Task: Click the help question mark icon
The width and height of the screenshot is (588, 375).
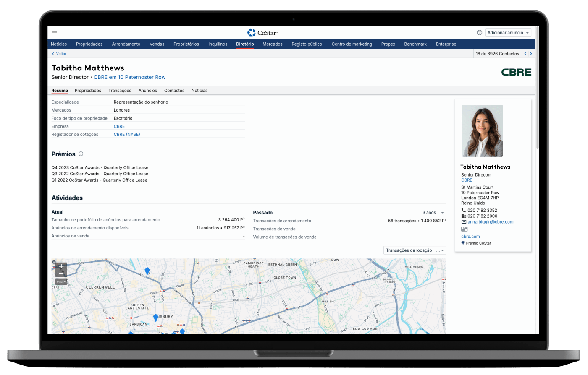Action: pyautogui.click(x=479, y=33)
